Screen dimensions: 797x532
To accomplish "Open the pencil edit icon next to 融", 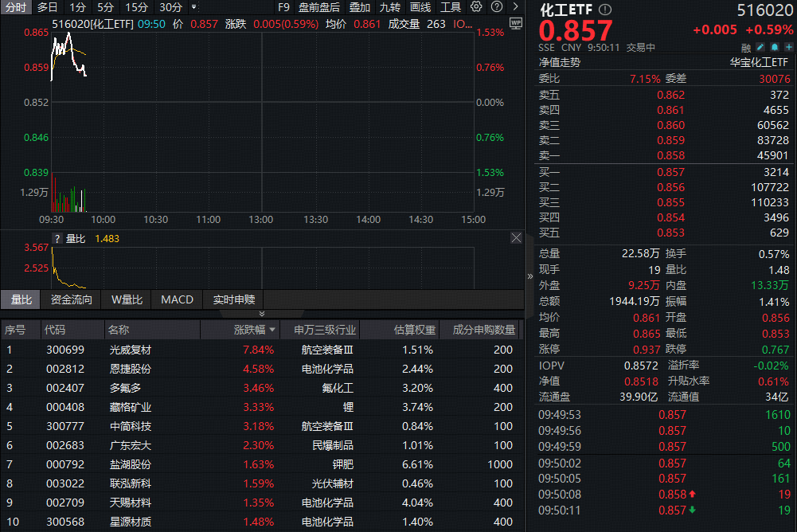I will (760, 47).
